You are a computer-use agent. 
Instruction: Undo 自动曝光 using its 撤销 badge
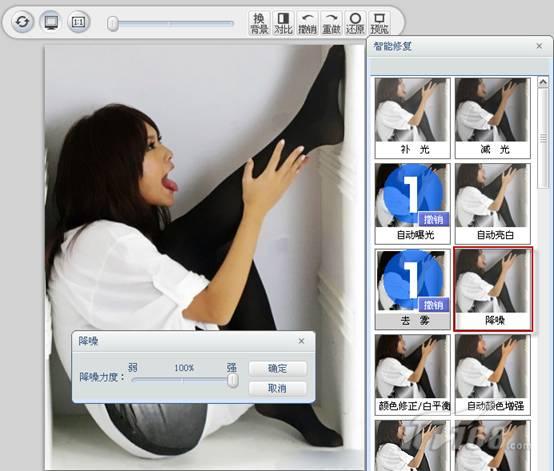[x=434, y=220]
